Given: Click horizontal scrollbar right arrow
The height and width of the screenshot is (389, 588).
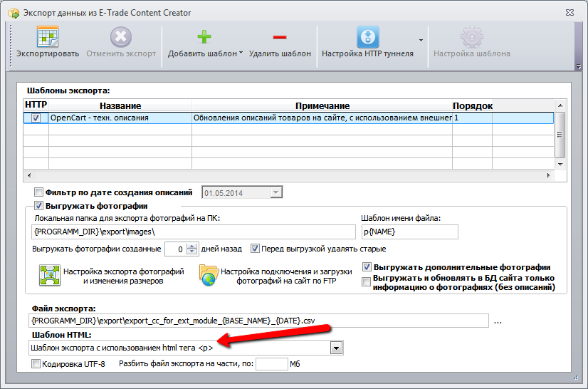Looking at the screenshot, I should (549, 175).
